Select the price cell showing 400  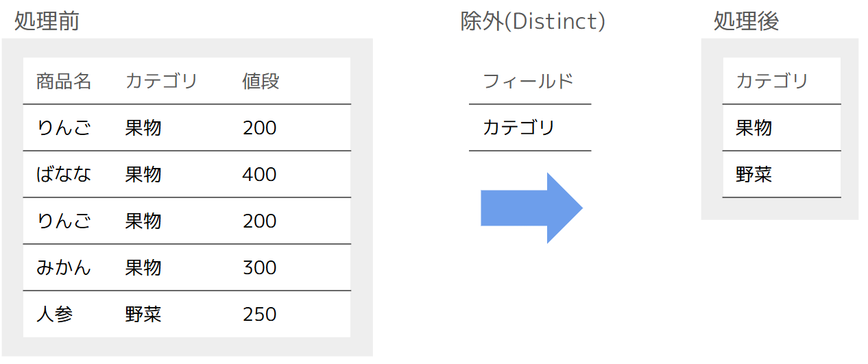(x=259, y=174)
